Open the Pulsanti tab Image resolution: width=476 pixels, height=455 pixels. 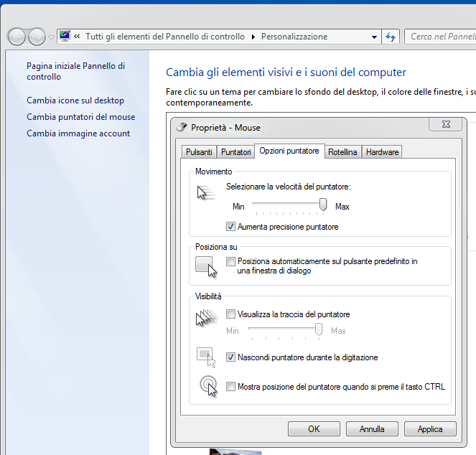pos(198,152)
